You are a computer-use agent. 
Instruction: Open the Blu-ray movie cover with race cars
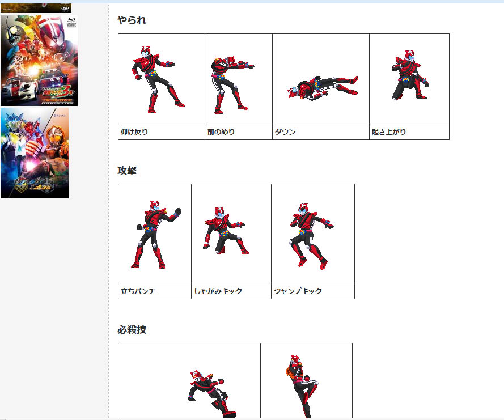39,61
